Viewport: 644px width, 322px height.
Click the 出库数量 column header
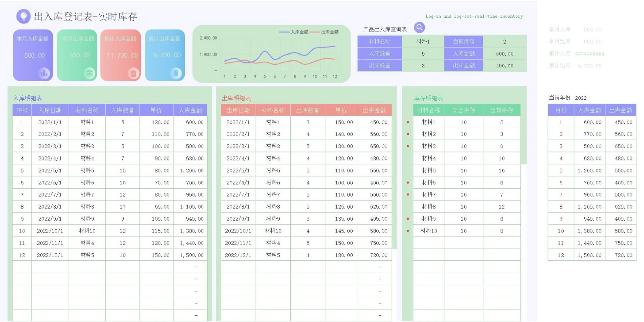(x=308, y=110)
